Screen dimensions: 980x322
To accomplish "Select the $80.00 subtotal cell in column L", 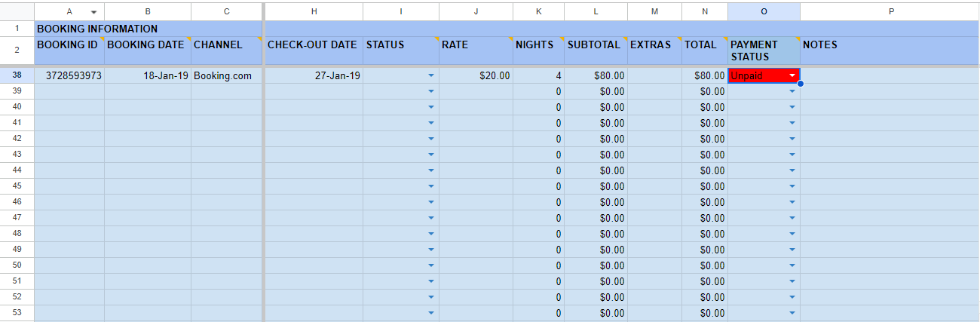I will (596, 75).
